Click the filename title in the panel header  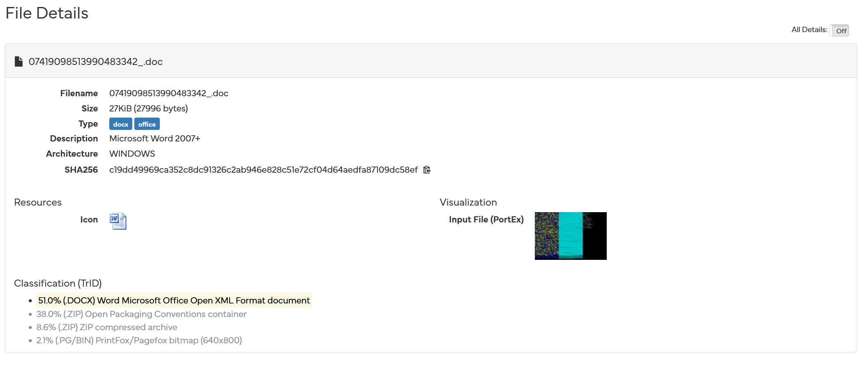coord(95,62)
